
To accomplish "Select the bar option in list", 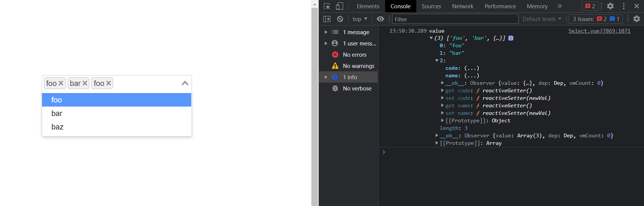I will pos(117,113).
